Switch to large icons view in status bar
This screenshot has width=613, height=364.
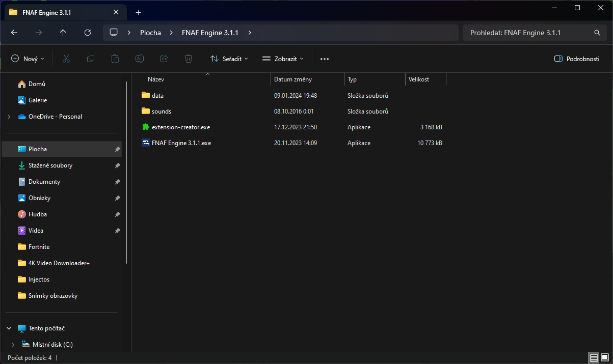pyautogui.click(x=604, y=357)
